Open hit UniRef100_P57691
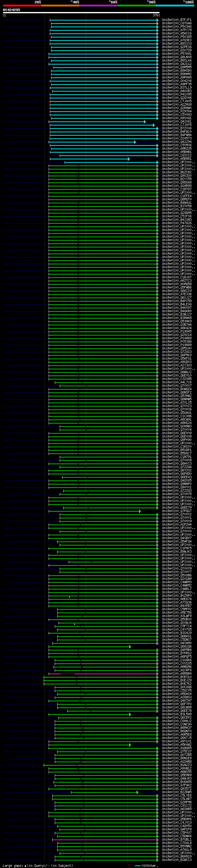This screenshot has height=868, width=197. point(176,54)
